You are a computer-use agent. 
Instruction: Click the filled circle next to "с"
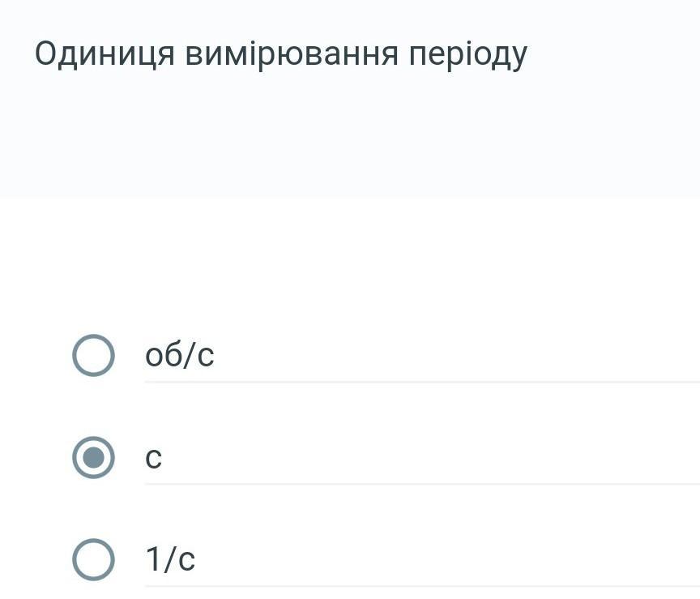[93, 457]
